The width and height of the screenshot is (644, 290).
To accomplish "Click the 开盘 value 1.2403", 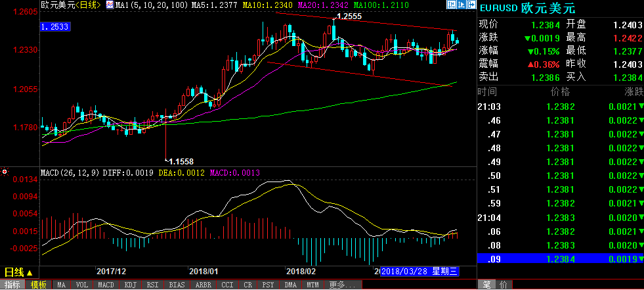I will click(627, 25).
